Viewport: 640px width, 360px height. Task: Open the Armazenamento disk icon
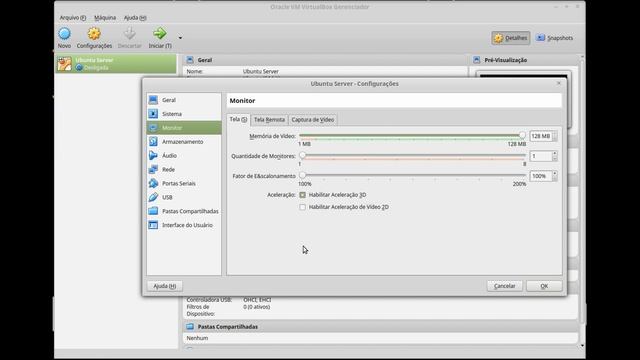point(153,142)
